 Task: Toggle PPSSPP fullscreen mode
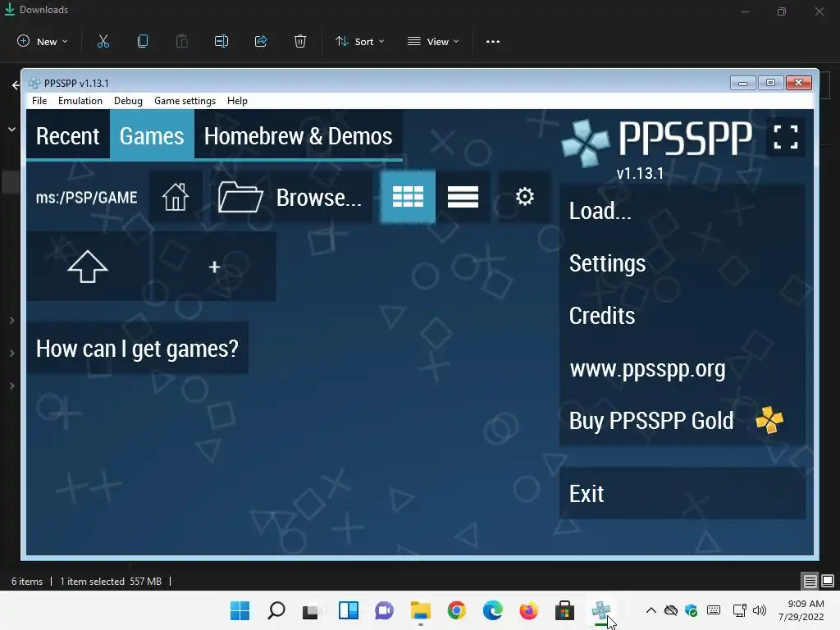(785, 137)
